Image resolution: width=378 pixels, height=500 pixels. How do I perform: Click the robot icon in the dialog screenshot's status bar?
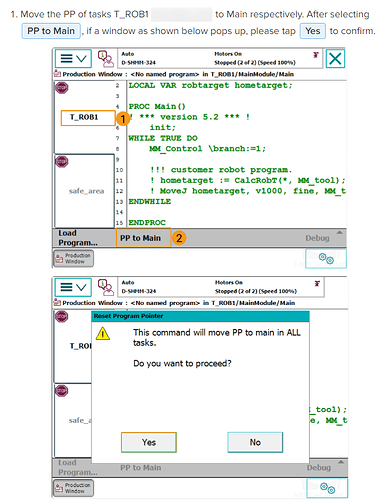317,283
